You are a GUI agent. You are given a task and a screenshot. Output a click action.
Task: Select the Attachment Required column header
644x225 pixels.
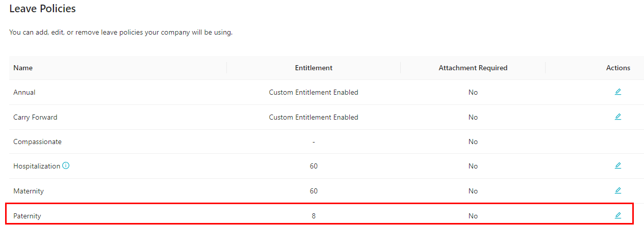[473, 68]
